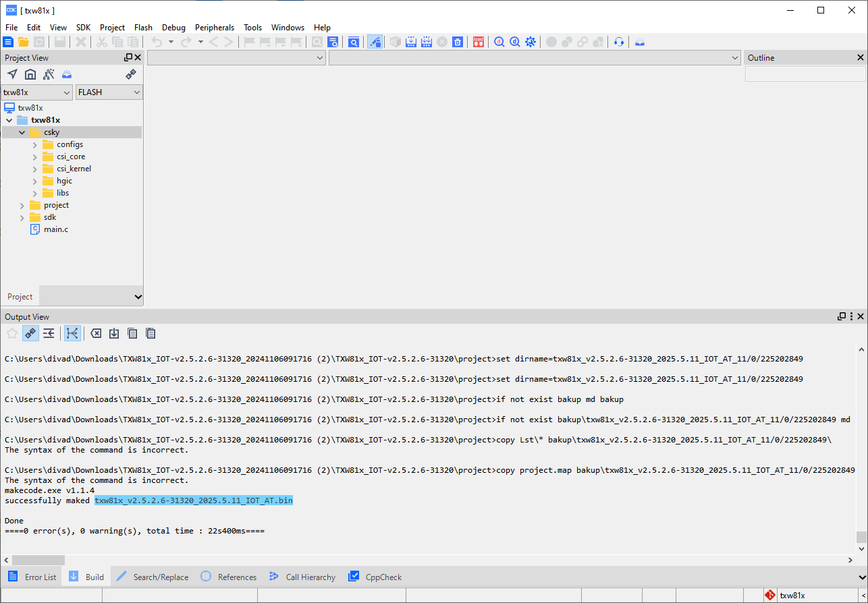Image resolution: width=868 pixels, height=603 pixels.
Task: Click the Outline filter input field
Action: pos(805,74)
